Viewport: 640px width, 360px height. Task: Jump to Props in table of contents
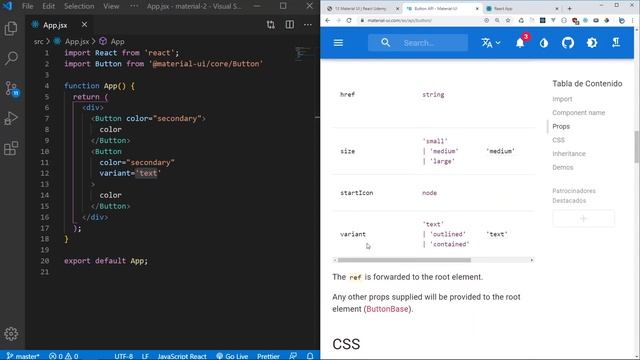[561, 127]
